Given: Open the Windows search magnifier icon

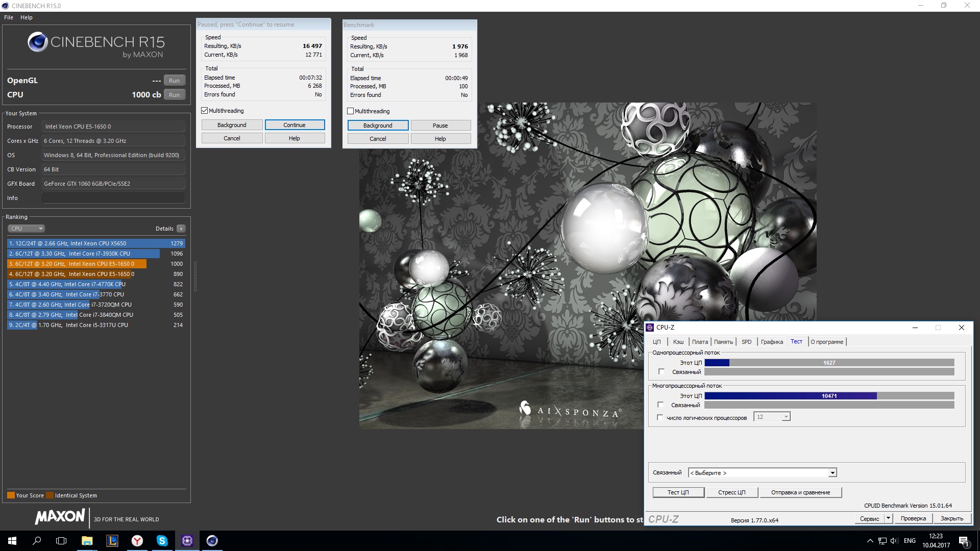Looking at the screenshot, I should pyautogui.click(x=37, y=541).
